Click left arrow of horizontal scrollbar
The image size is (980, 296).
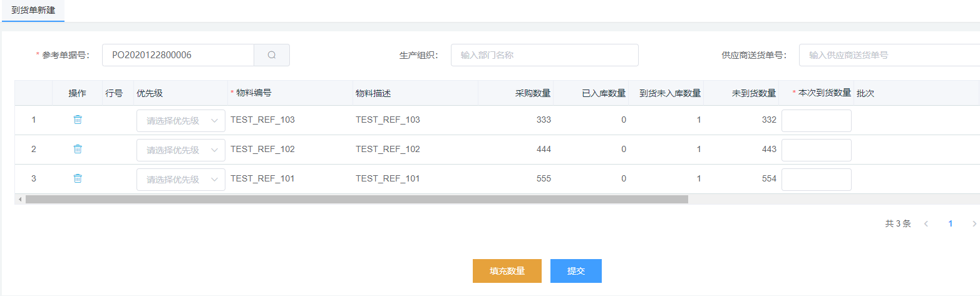coord(20,200)
